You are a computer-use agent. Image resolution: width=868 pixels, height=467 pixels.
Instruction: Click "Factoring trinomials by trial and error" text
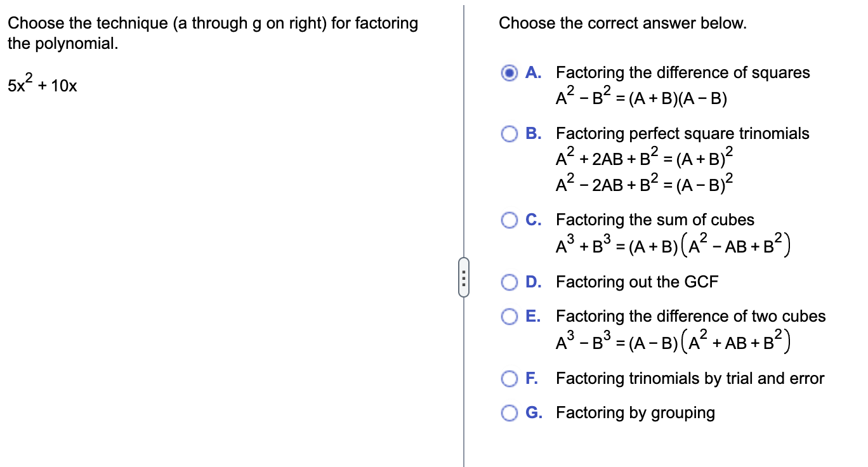690,379
